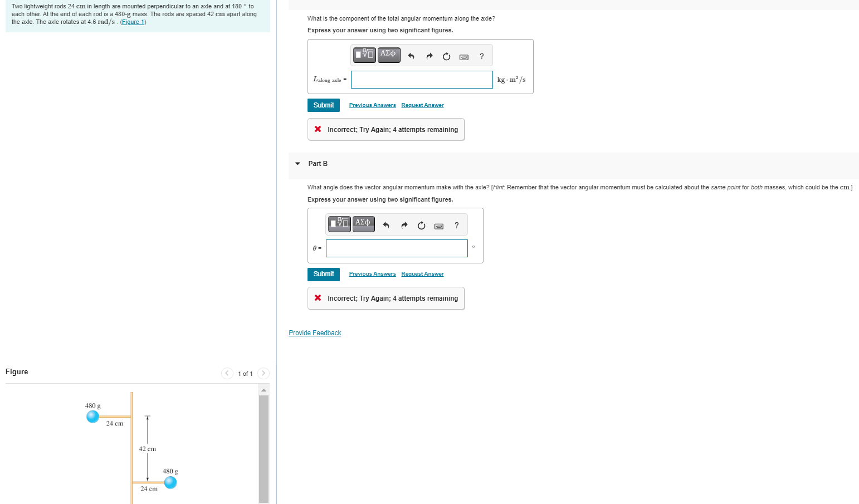Click the help question mark in Part B toolbar

click(456, 226)
